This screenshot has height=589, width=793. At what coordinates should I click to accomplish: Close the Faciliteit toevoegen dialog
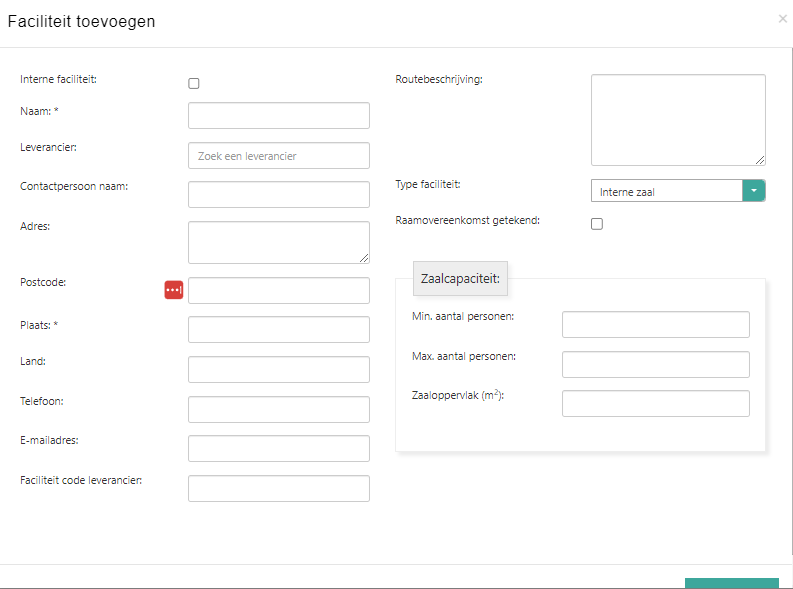pos(782,19)
